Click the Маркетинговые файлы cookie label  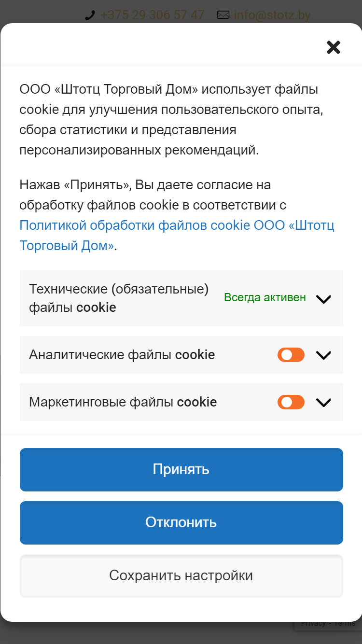[123, 402]
